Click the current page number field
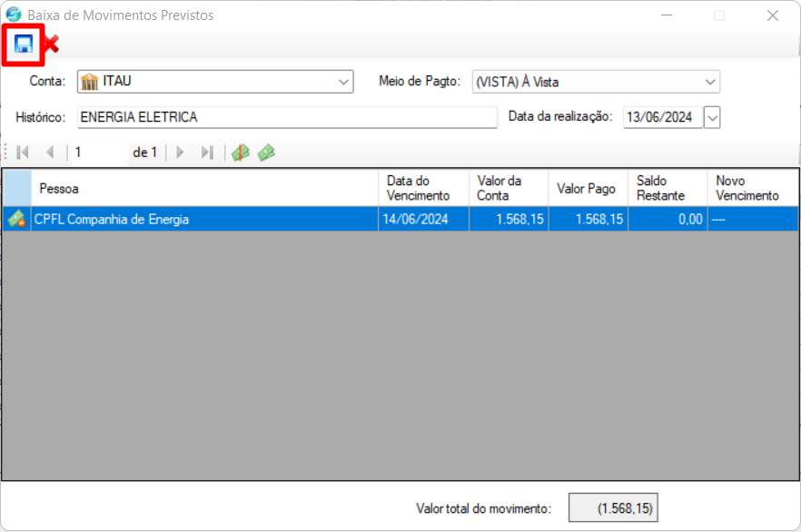 pyautogui.click(x=98, y=153)
